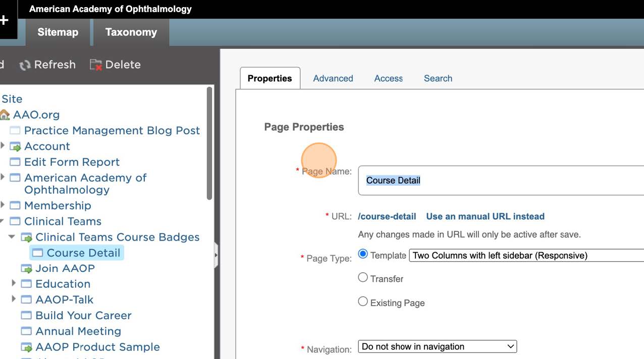Select Build Your Career in tree
The image size is (644, 359).
(x=83, y=316)
